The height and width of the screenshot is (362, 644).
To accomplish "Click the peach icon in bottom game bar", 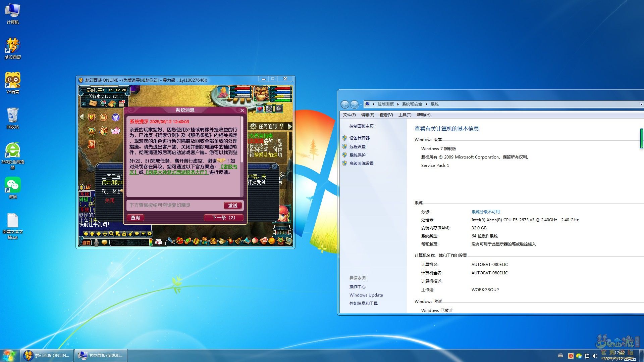I will tap(255, 241).
